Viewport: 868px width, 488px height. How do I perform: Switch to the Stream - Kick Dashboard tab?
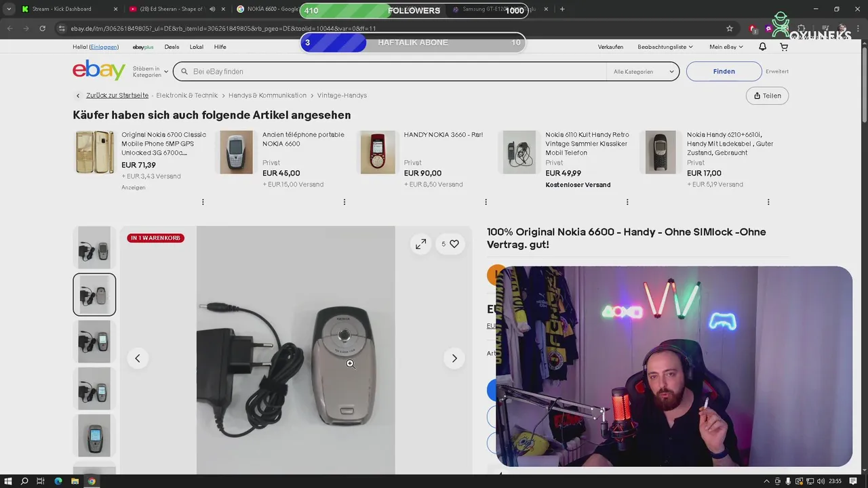click(69, 9)
